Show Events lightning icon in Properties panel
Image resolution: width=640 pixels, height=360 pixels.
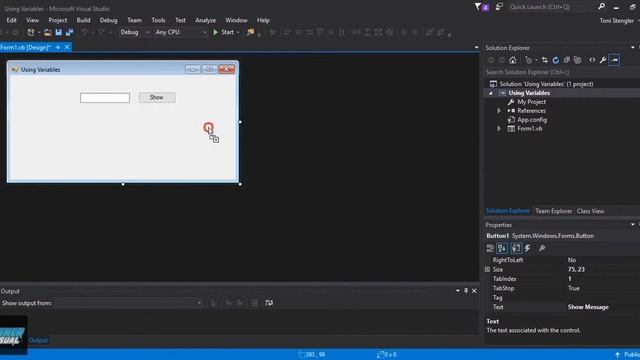point(527,248)
